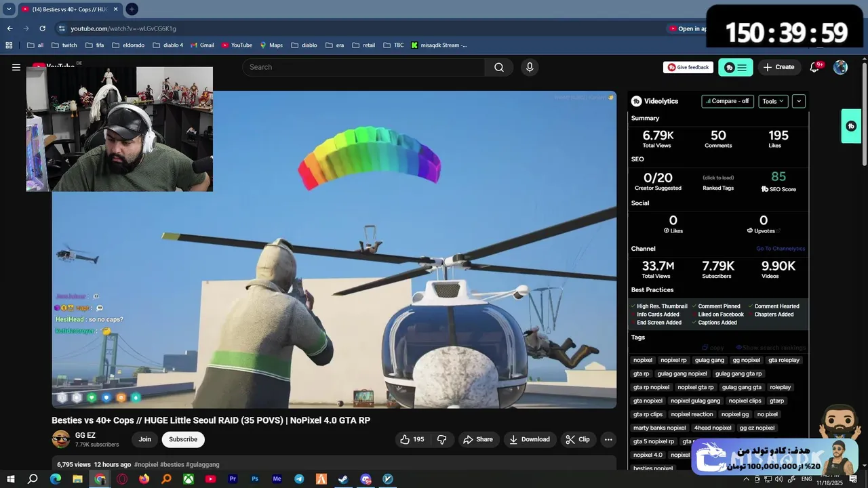Start voice search with microphone icon
This screenshot has width=868, height=488.
click(x=530, y=67)
